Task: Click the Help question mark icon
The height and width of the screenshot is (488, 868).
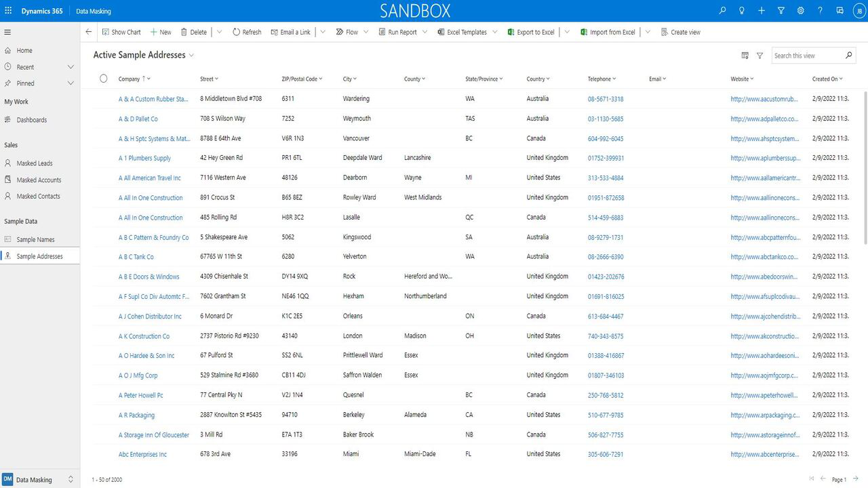Action: (x=821, y=11)
